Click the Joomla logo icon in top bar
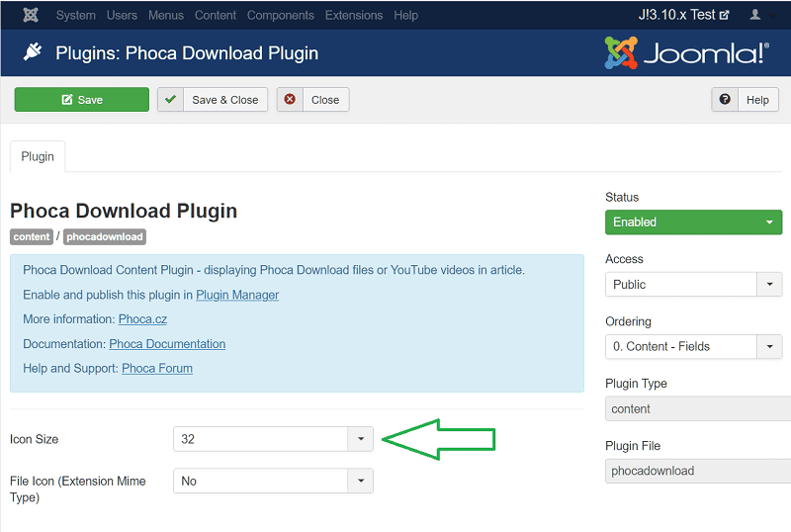 (30, 15)
